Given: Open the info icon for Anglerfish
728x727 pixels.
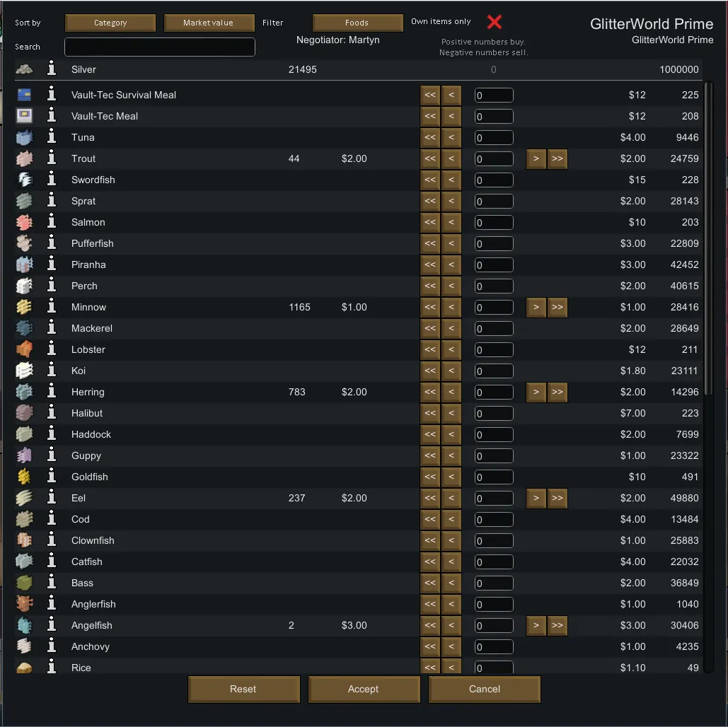Looking at the screenshot, I should (51, 604).
